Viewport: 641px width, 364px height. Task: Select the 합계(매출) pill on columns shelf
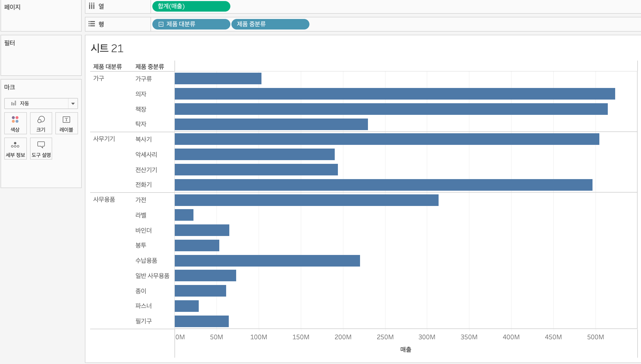(191, 6)
